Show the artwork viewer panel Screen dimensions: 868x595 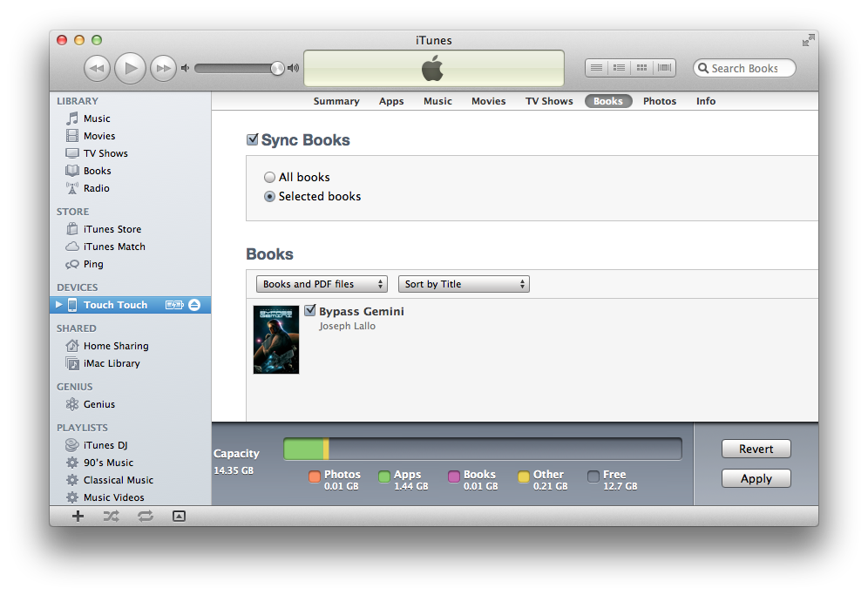click(179, 516)
